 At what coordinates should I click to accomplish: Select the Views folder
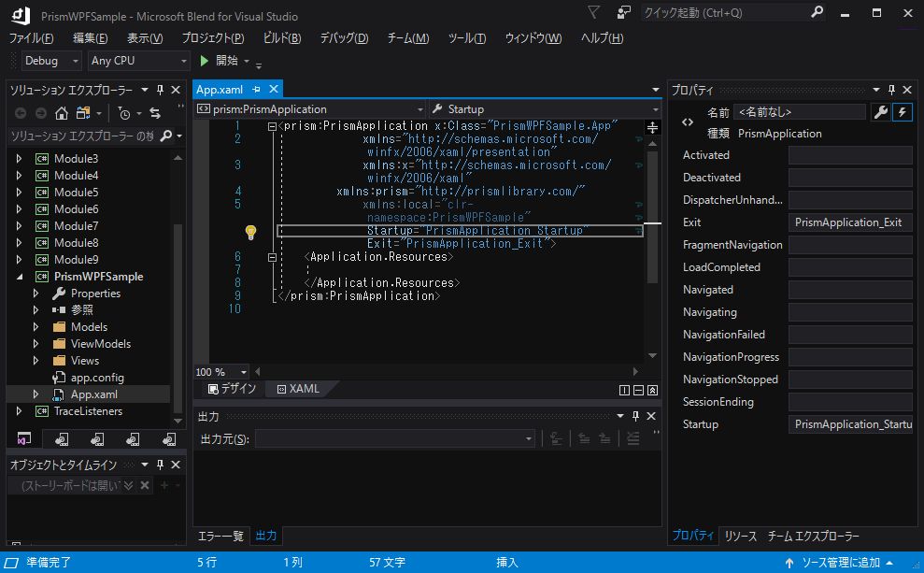[85, 361]
